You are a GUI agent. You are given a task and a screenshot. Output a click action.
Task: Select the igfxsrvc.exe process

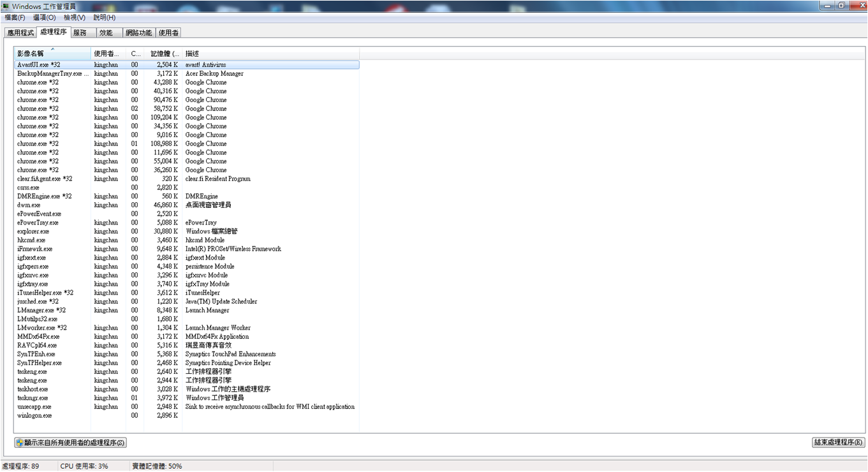point(187,275)
